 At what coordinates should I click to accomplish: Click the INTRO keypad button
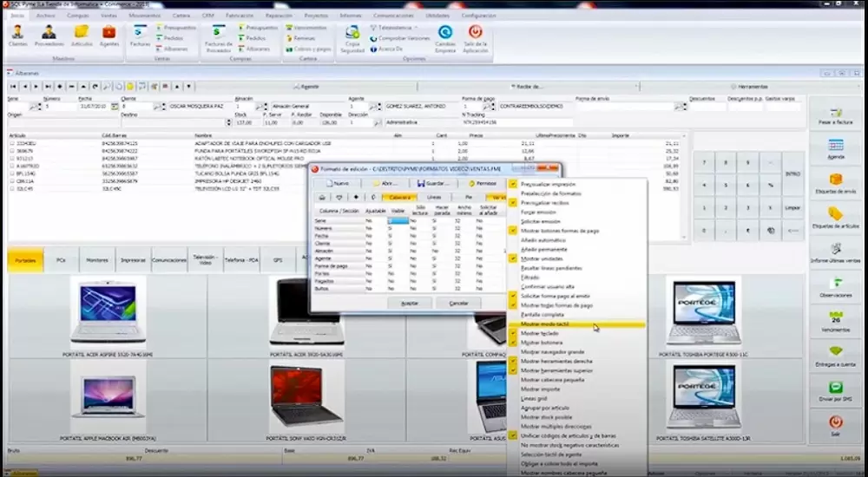[792, 173]
